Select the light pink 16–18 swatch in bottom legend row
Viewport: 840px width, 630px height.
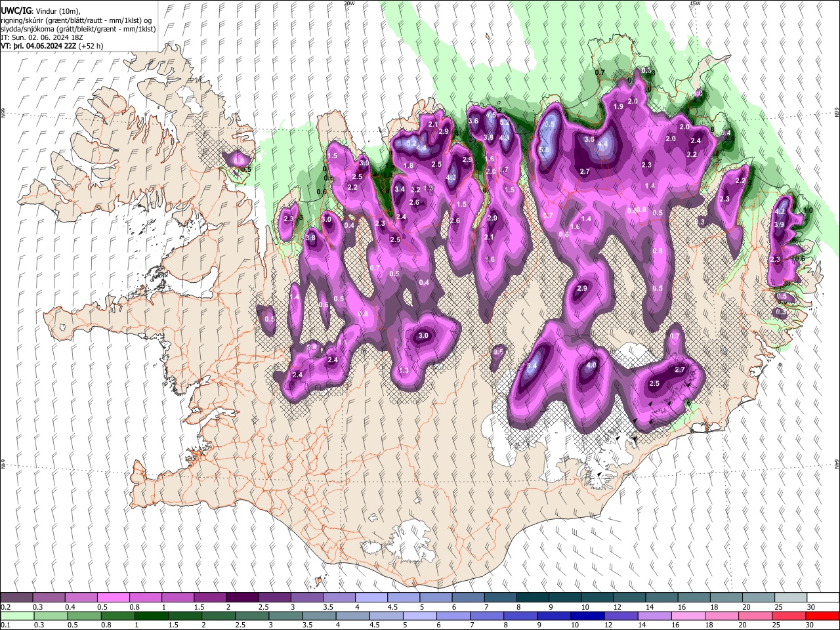(x=687, y=616)
